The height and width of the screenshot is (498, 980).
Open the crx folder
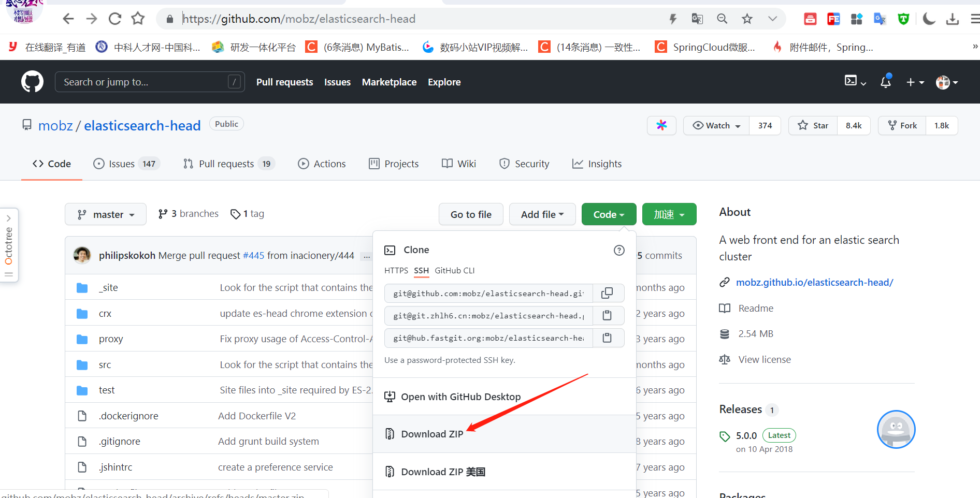(105, 313)
